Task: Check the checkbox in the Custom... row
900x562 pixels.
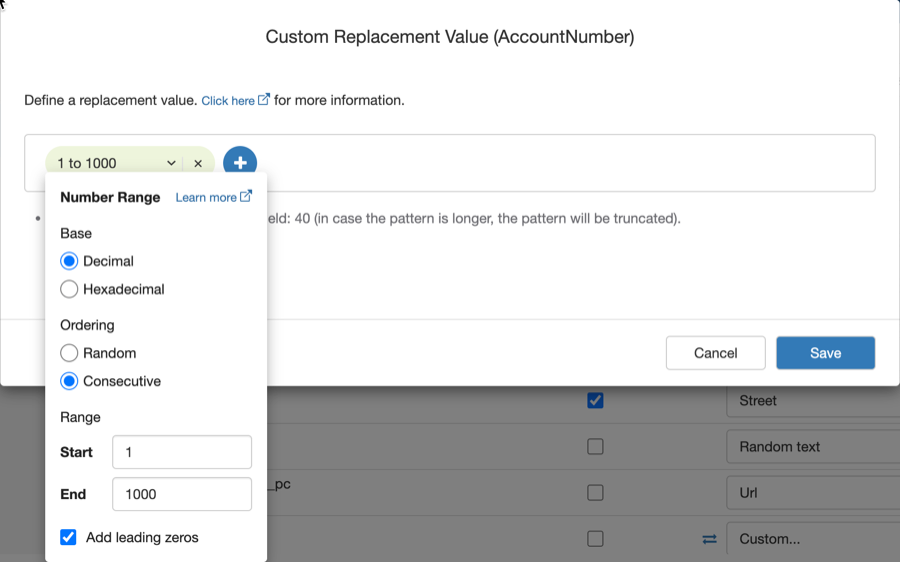Action: pyautogui.click(x=595, y=538)
